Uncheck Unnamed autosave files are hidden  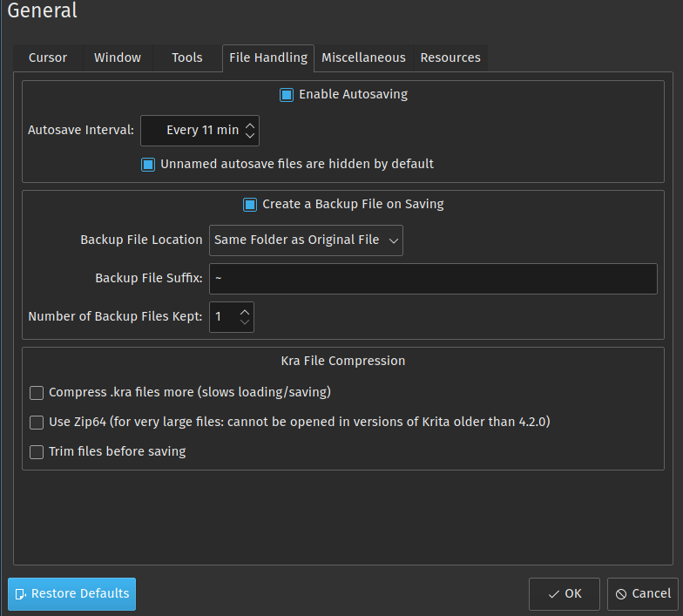[148, 164]
